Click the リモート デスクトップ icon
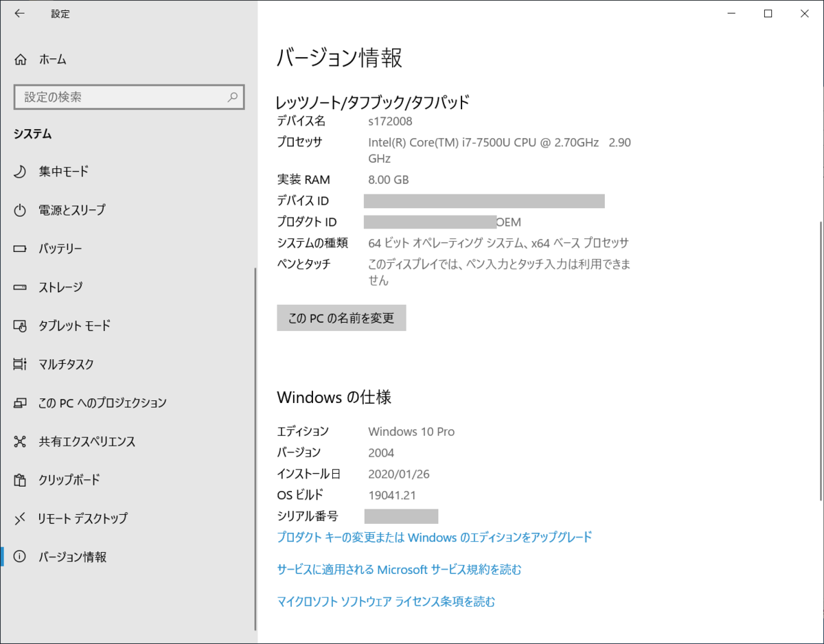Image resolution: width=824 pixels, height=644 pixels. pyautogui.click(x=21, y=518)
